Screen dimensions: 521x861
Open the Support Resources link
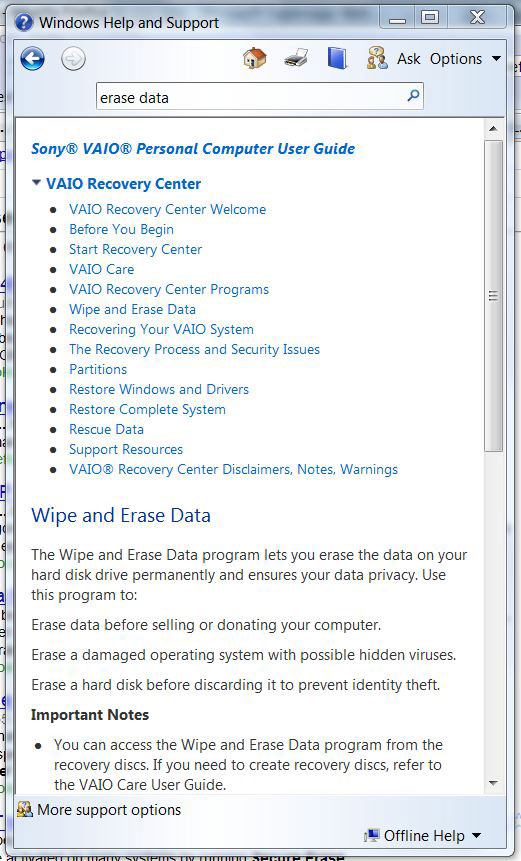(x=126, y=449)
